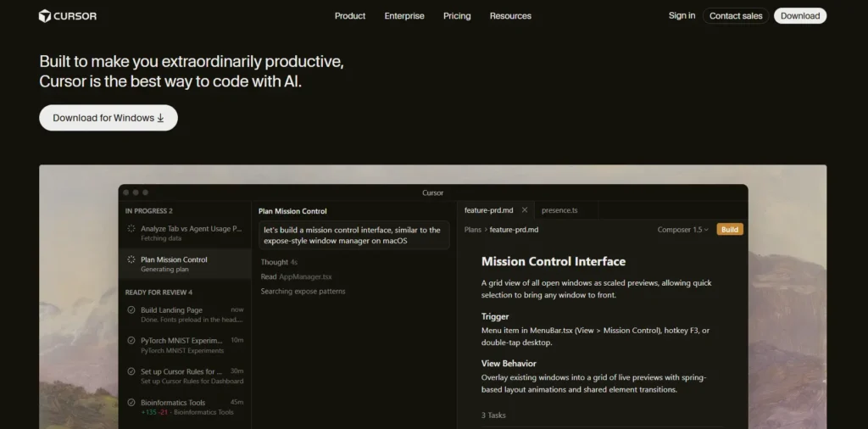Click the Mission Control Interface heading
Image resolution: width=868 pixels, height=429 pixels.
click(x=554, y=261)
